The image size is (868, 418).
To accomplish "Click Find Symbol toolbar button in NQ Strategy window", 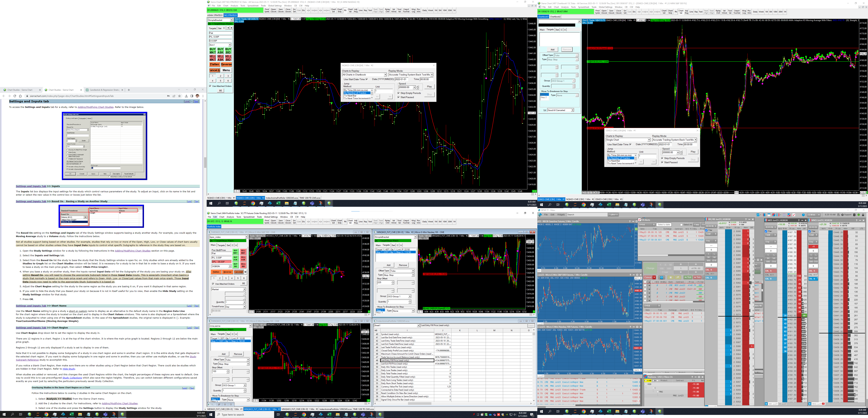I will coord(267,10).
